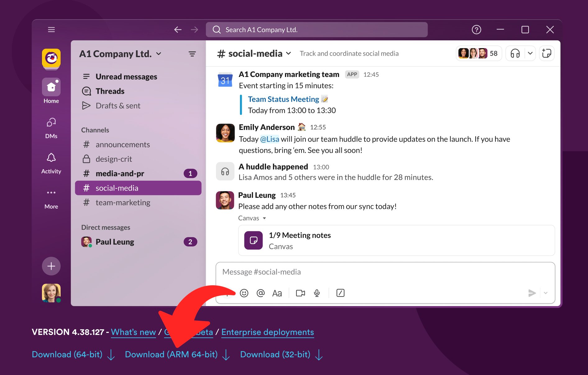
Task: Open the Activity tab in sidebar
Action: (51, 163)
